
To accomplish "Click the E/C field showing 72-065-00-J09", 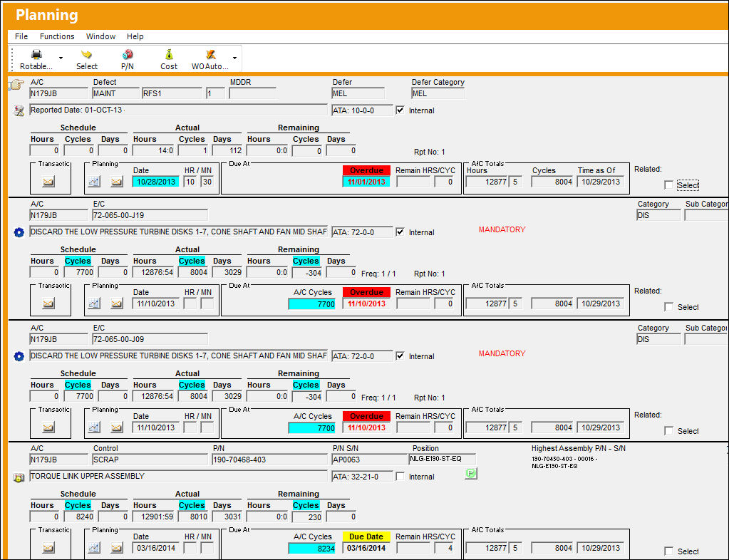I will point(150,339).
